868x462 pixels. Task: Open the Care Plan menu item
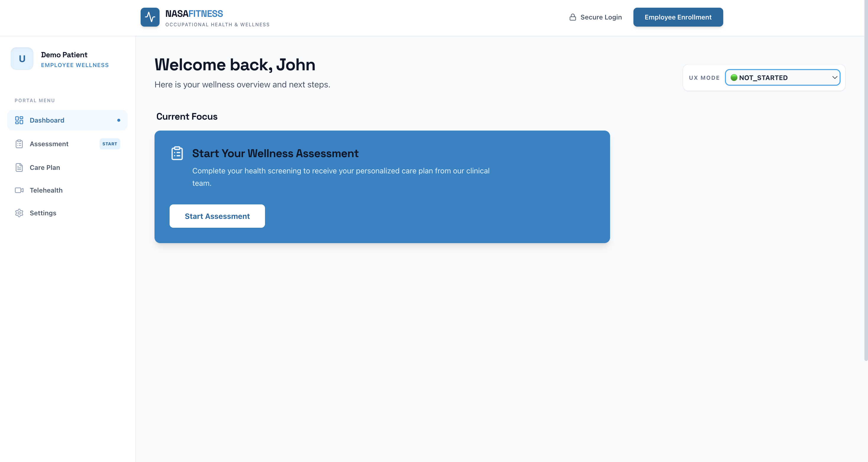[x=67, y=167]
